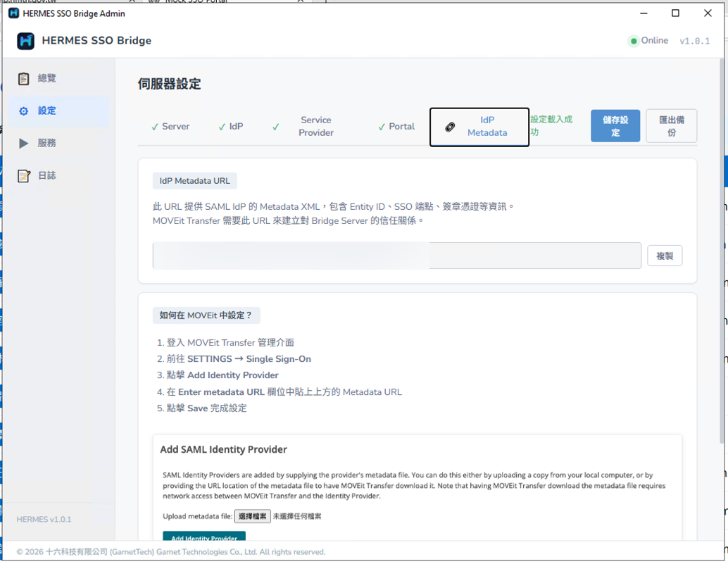Select the IdP Metadata tab
The width and height of the screenshot is (728, 564).
[x=479, y=127]
